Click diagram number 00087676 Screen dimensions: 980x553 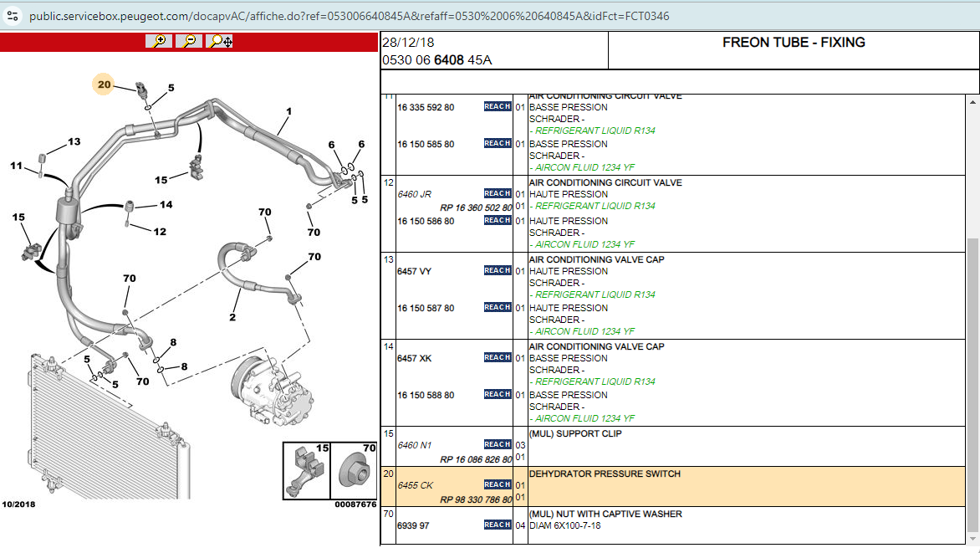[x=355, y=504]
